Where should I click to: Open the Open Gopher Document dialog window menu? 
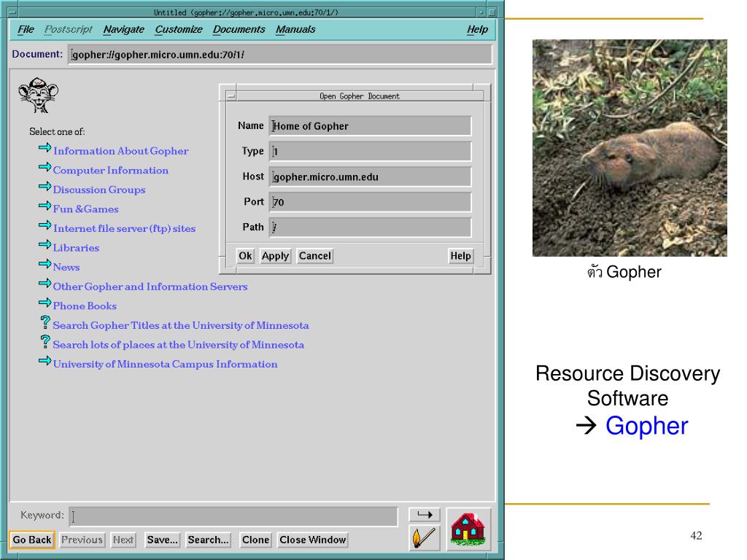(231, 96)
